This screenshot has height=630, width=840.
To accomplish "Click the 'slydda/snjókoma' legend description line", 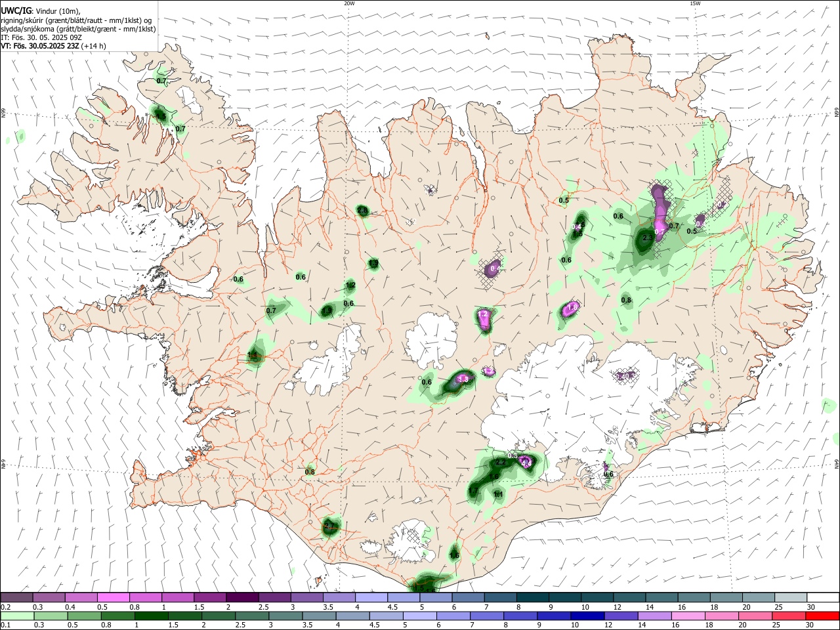I will pyautogui.click(x=79, y=29).
